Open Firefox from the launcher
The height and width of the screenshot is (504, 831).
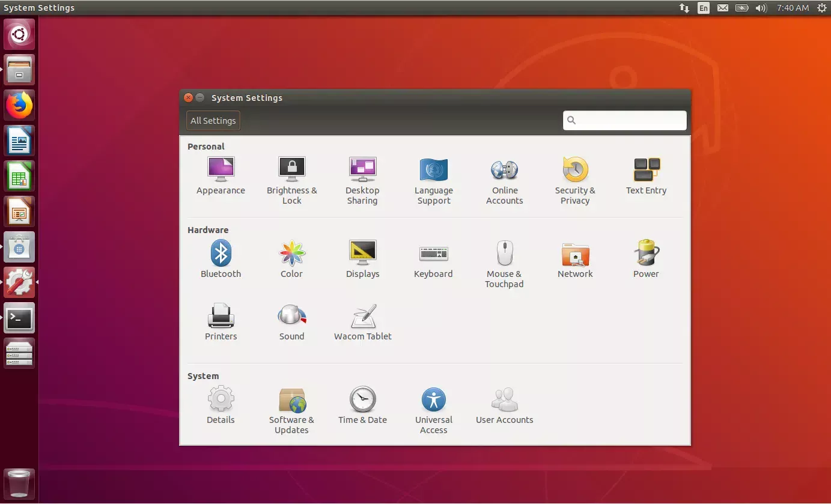click(x=19, y=105)
